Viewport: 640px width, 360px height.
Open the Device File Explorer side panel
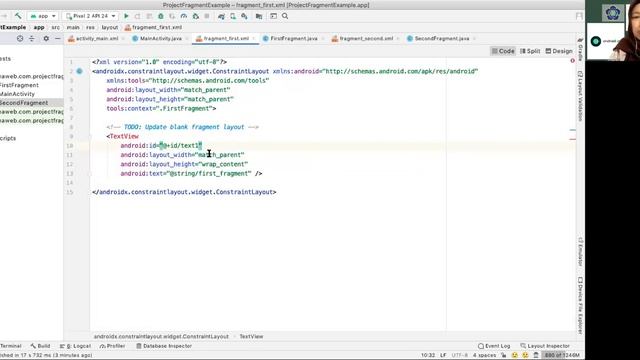(x=580, y=306)
